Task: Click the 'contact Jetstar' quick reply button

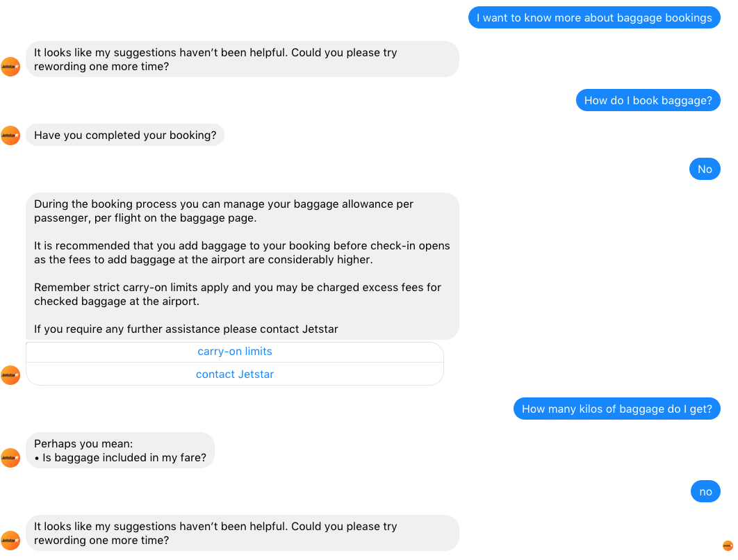Action: (x=235, y=374)
